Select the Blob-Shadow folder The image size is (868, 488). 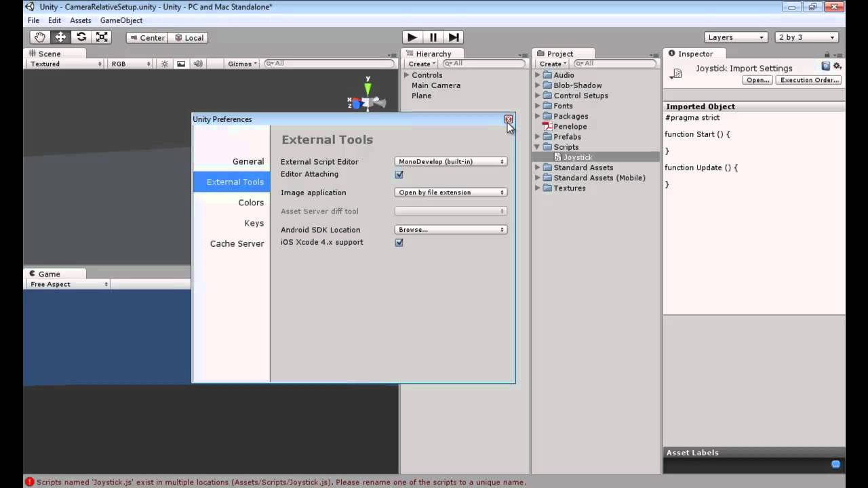click(x=577, y=85)
